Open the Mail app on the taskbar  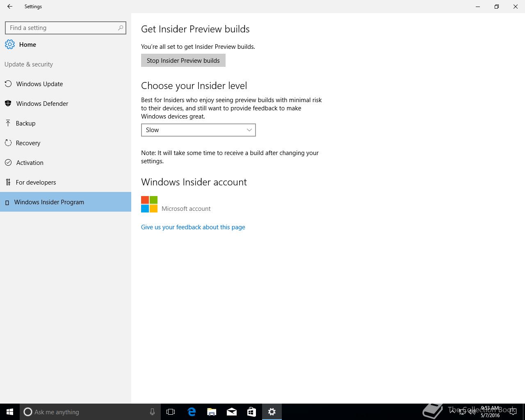232,412
